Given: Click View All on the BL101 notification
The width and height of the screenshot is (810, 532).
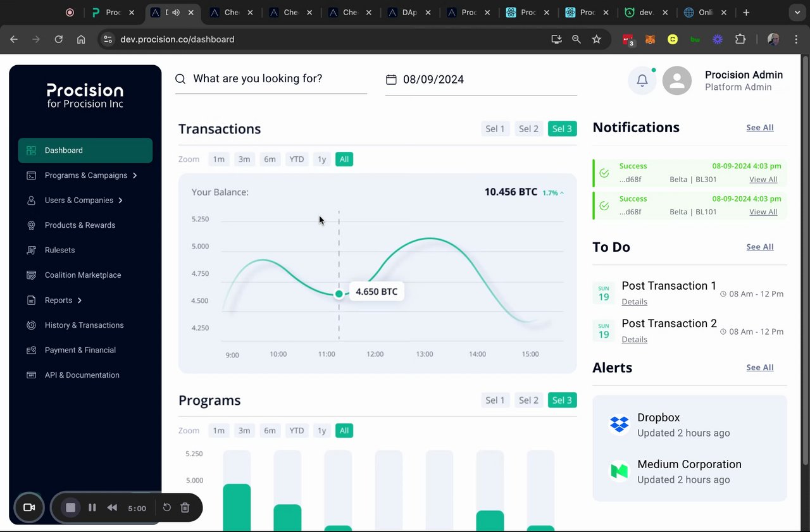Looking at the screenshot, I should [x=763, y=212].
